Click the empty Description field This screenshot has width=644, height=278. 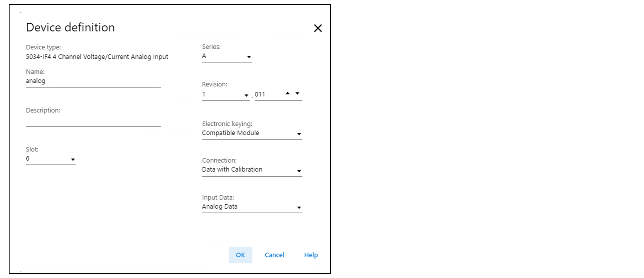(93, 121)
